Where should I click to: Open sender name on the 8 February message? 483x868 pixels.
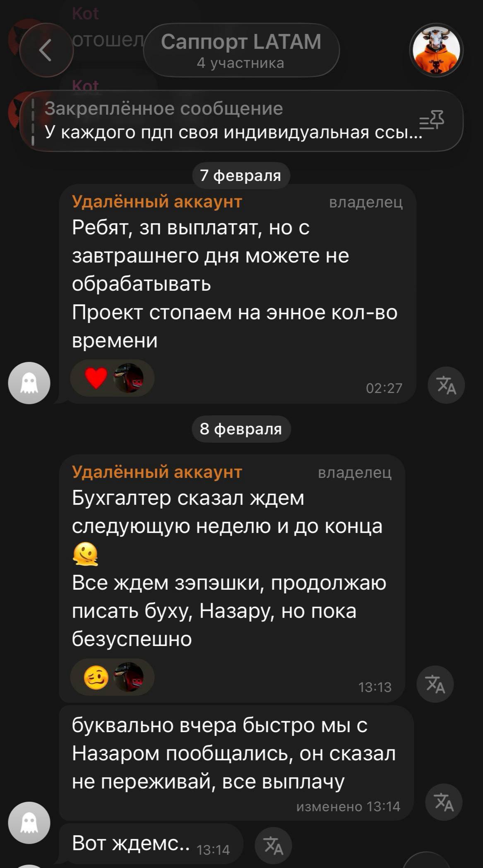[x=157, y=472]
